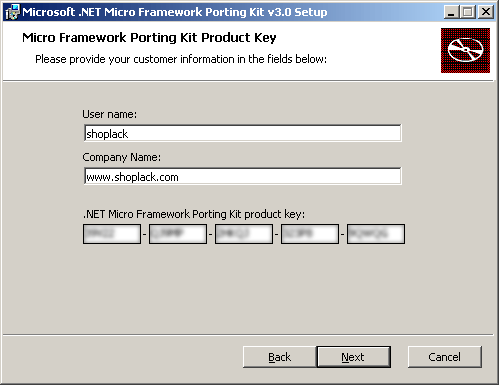Select the third product key segment box
The height and width of the screenshot is (385, 499).
point(244,234)
